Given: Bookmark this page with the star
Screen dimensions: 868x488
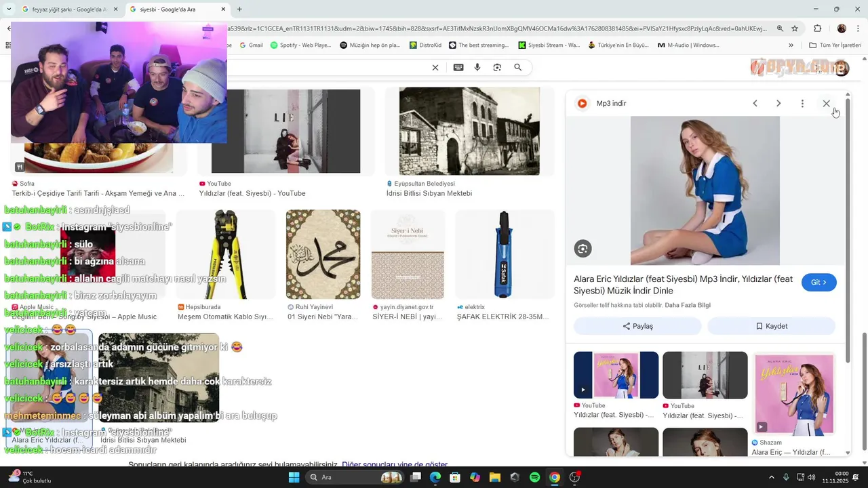Looking at the screenshot, I should (795, 28).
